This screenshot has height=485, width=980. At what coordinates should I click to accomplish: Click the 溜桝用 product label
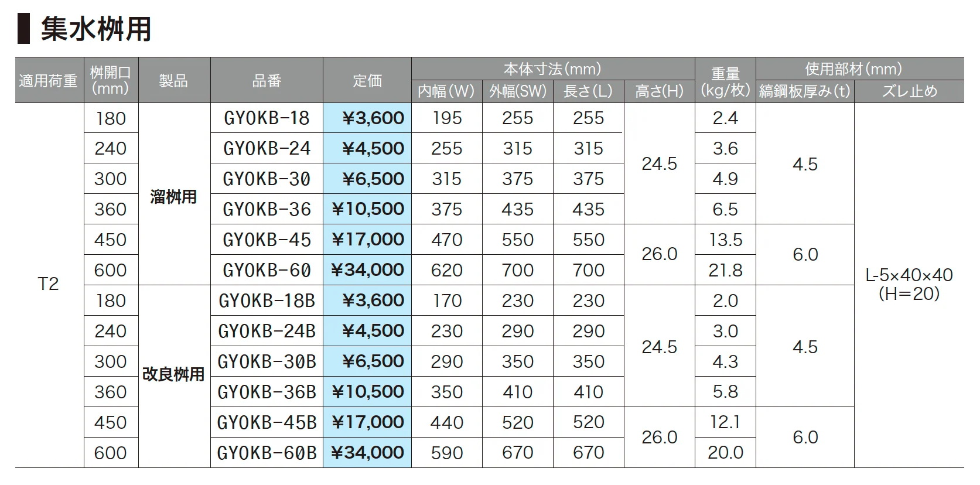pos(173,197)
